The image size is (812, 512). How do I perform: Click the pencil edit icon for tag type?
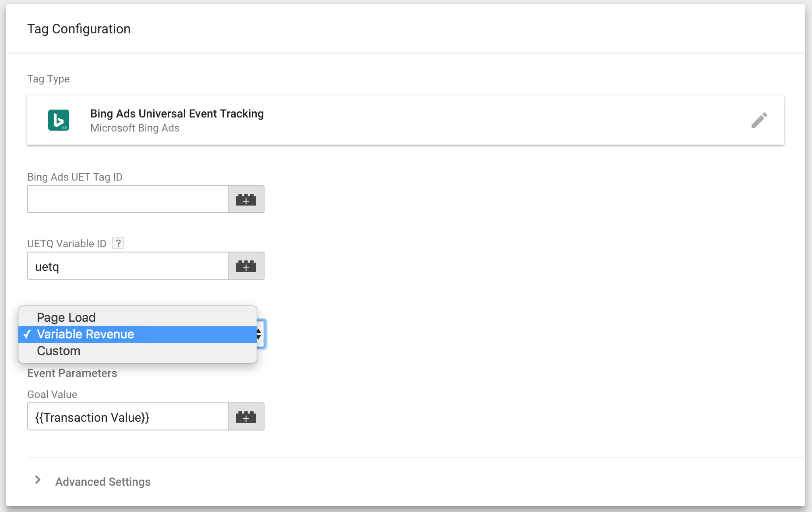pos(759,120)
